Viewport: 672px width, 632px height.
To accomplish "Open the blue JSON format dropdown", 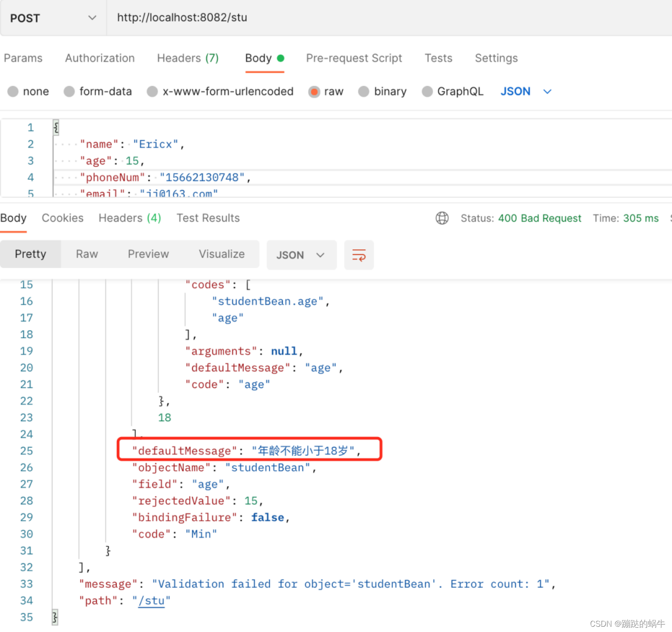I will [526, 91].
